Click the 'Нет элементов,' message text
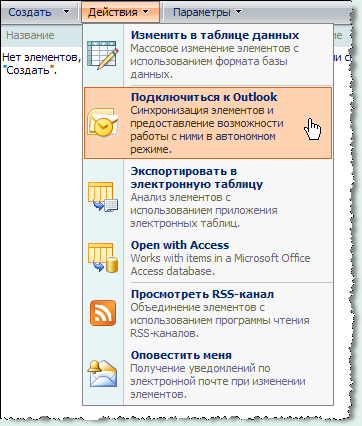This screenshot has height=426, width=362. (41, 57)
